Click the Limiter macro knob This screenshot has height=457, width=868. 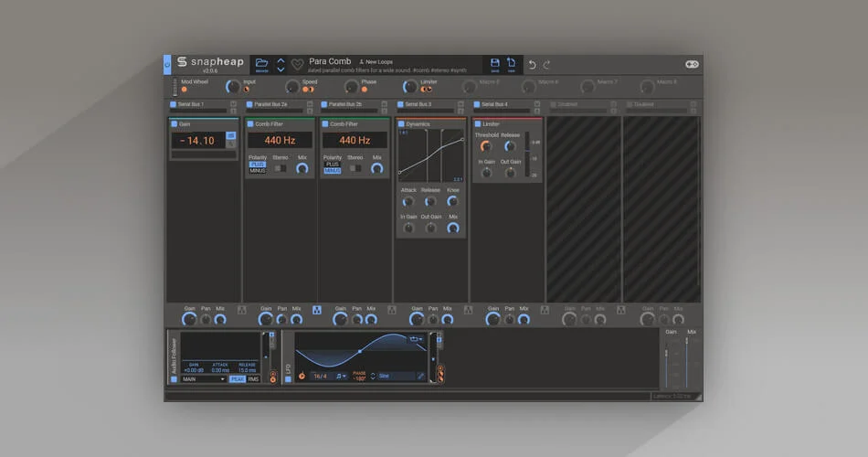pyautogui.click(x=410, y=87)
